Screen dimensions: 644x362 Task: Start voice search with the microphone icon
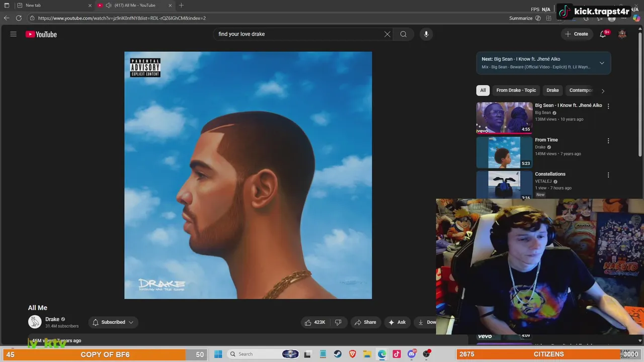click(x=426, y=34)
